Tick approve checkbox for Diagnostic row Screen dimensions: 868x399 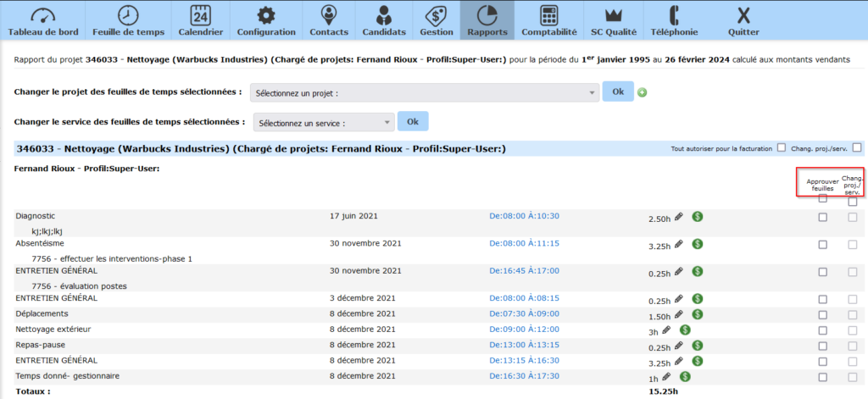pyautogui.click(x=822, y=218)
